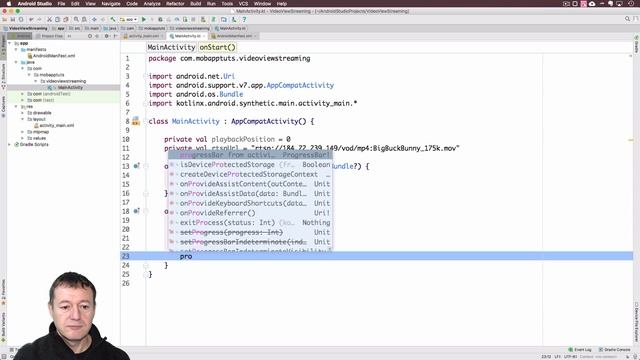The image size is (640, 360).
Task: Open the Gradle side tab on right
Action: 636,45
